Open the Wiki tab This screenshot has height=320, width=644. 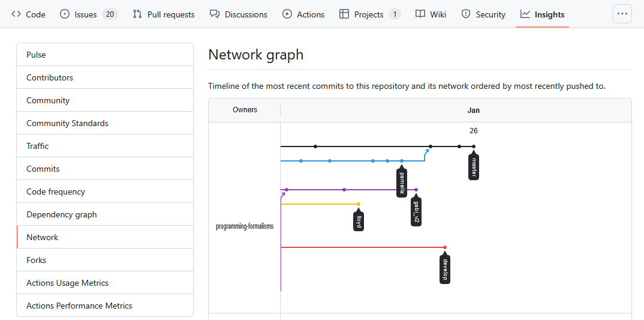[431, 14]
